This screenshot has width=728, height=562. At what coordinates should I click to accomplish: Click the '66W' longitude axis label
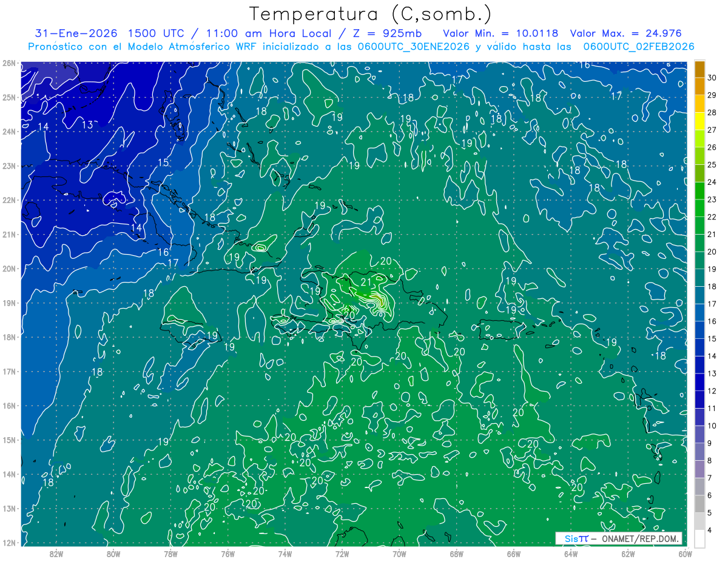pos(513,554)
